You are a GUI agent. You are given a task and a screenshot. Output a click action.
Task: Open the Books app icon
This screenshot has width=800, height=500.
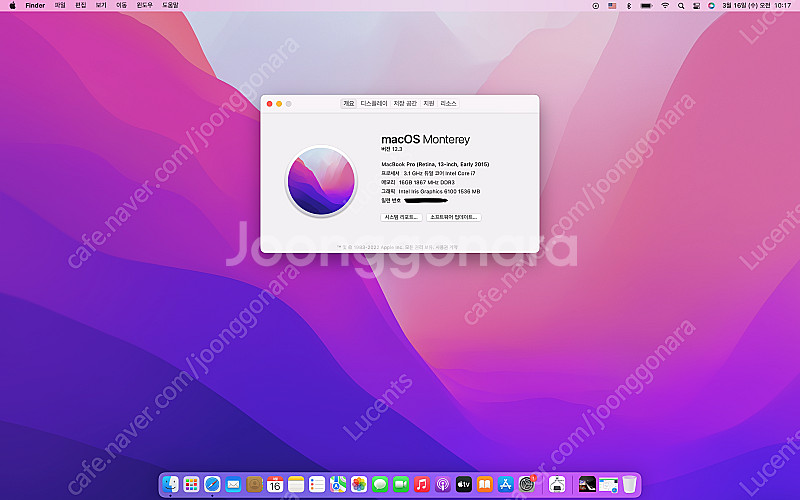click(x=484, y=484)
